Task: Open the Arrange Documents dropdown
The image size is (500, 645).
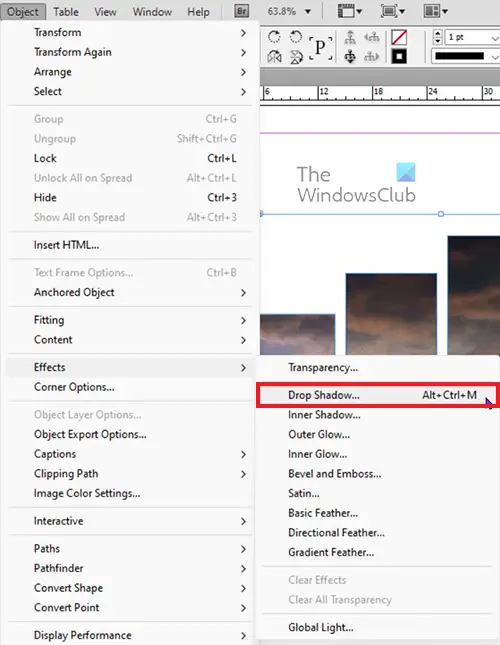Action: [x=435, y=11]
